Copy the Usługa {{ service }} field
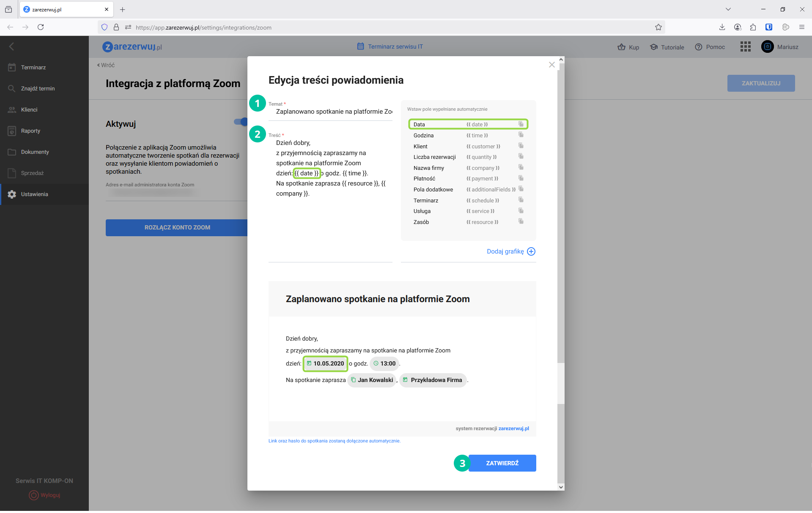The height and width of the screenshot is (513, 812). (x=521, y=211)
